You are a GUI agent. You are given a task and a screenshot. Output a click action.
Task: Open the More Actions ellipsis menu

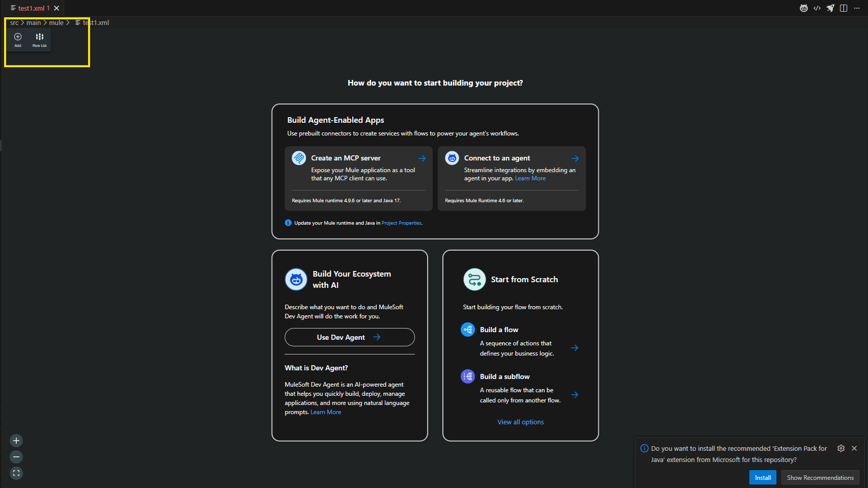click(857, 8)
